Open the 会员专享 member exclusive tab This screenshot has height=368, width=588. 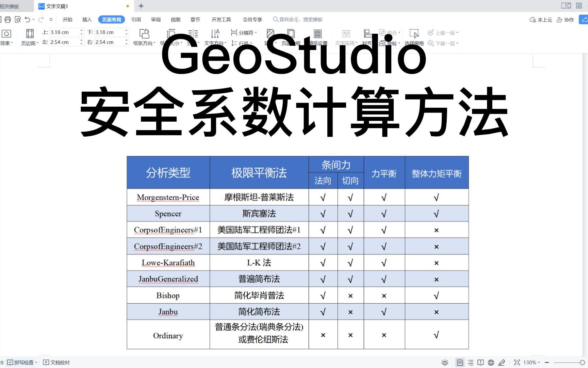(252, 19)
